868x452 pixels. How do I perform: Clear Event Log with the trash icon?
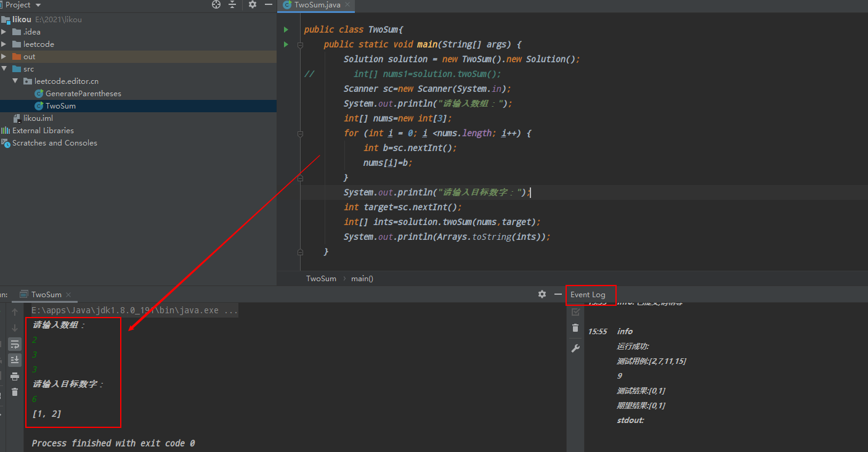575,328
